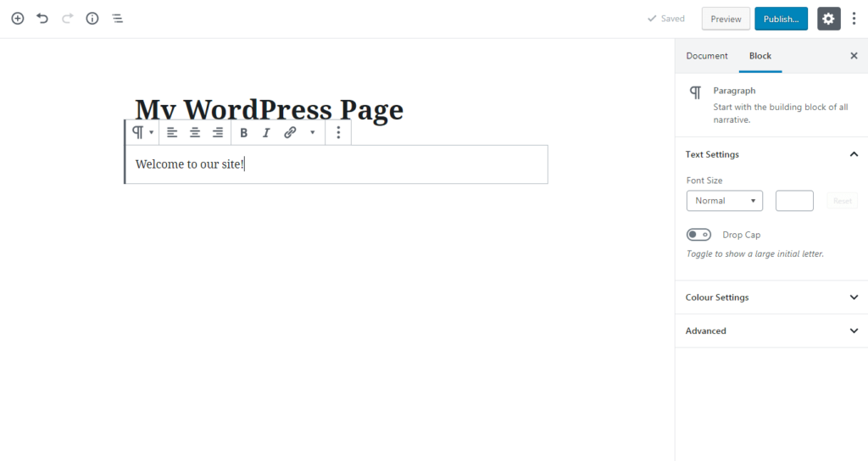Open more rich text controls arrow
This screenshot has width=868, height=461.
312,132
